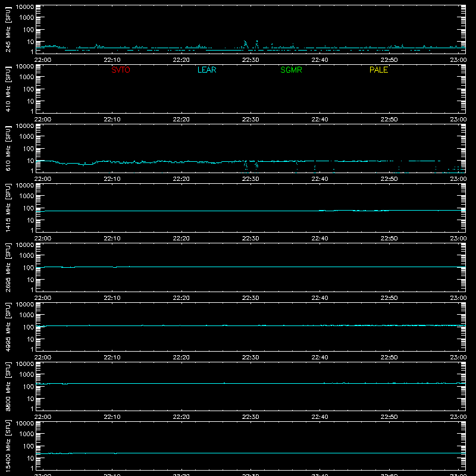The image size is (476, 476).
Task: Click the 22:10 tick label under 2695 MHz plot
Action: pyautogui.click(x=112, y=298)
